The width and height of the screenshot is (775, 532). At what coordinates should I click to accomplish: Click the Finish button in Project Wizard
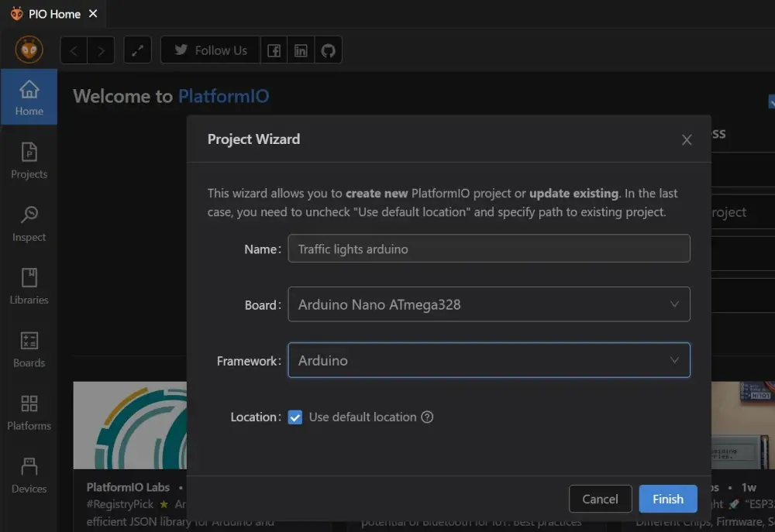tap(667, 499)
